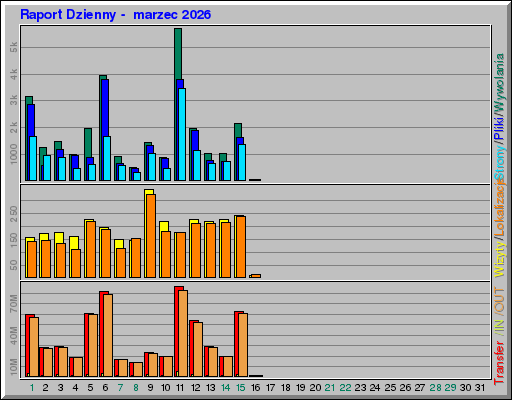The width and height of the screenshot is (512, 400).
Task: Click day label 27
Action: pos(420,388)
